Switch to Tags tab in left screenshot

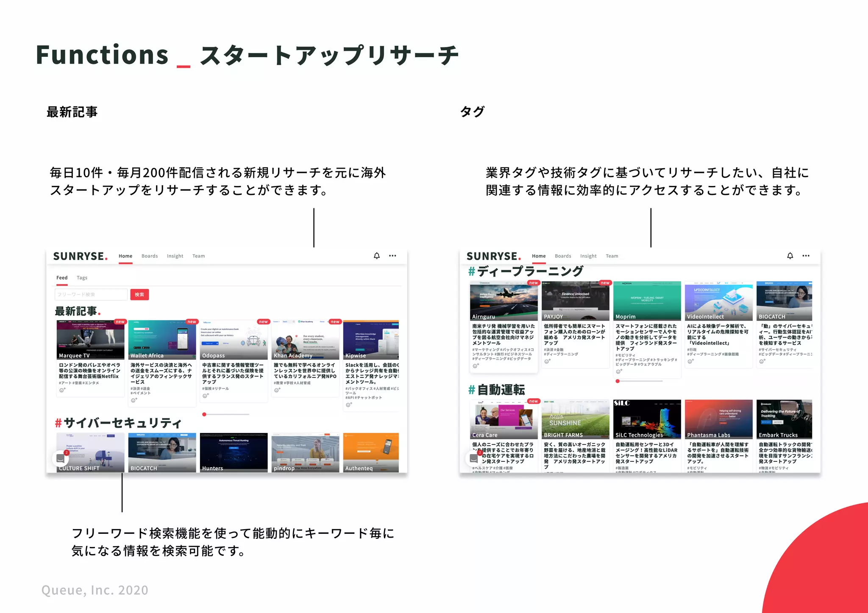tap(82, 278)
